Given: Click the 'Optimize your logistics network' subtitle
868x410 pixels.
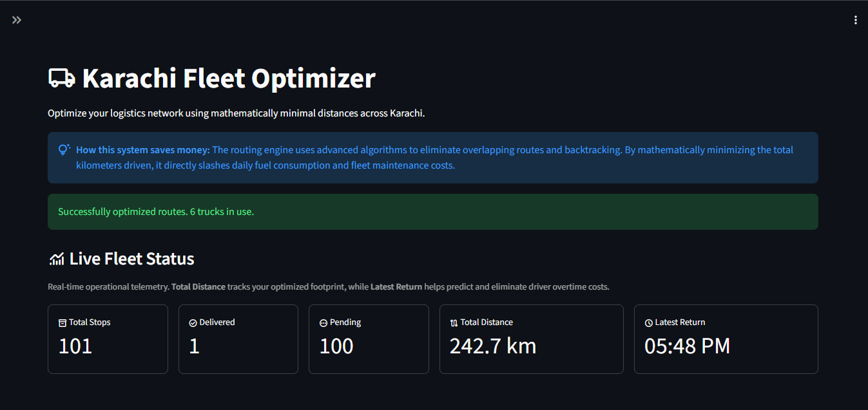Looking at the screenshot, I should click(x=236, y=113).
